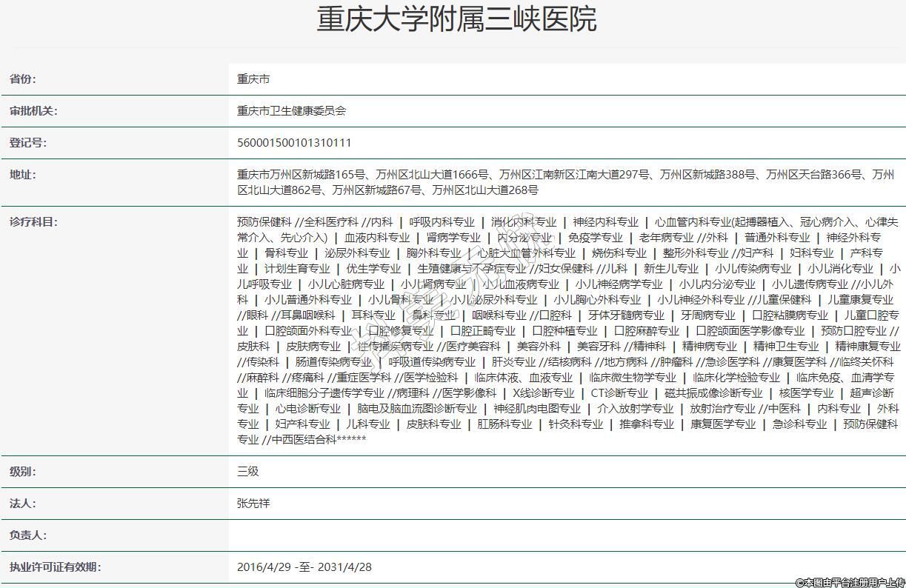This screenshot has width=906, height=588.
Task: Select the 重庆市卫生健康委员会 approval authority value
Action: [x=291, y=111]
